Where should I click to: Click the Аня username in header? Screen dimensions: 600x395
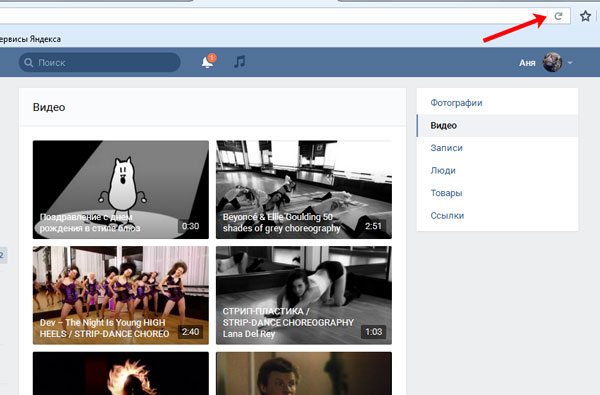[x=527, y=63]
